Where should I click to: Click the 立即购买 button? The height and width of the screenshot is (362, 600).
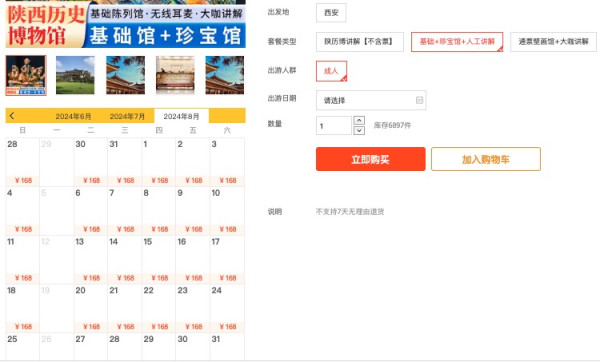[x=370, y=159]
